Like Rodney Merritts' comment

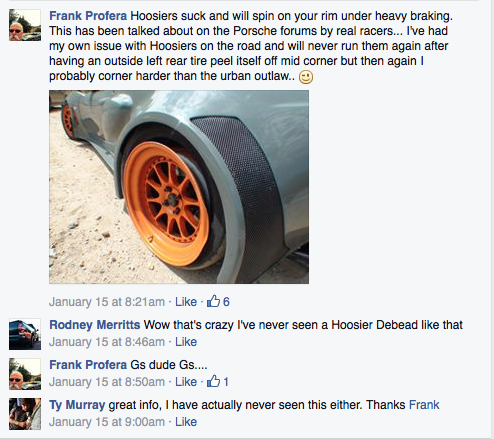pos(186,342)
